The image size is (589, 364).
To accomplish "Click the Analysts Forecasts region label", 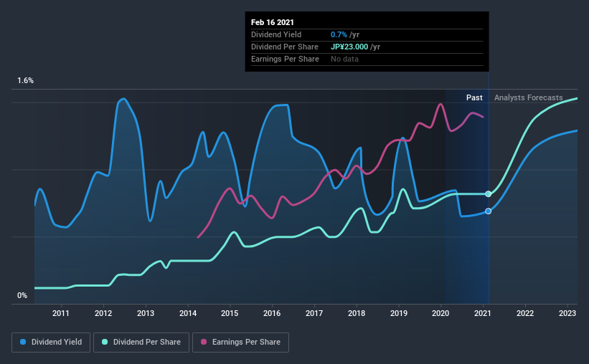I will pyautogui.click(x=528, y=97).
